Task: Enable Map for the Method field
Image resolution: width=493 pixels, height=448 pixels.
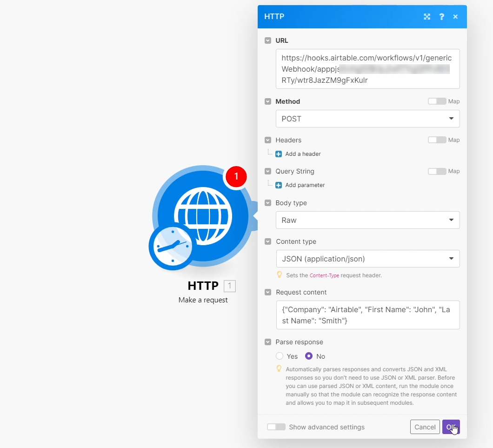Action: coord(437,101)
